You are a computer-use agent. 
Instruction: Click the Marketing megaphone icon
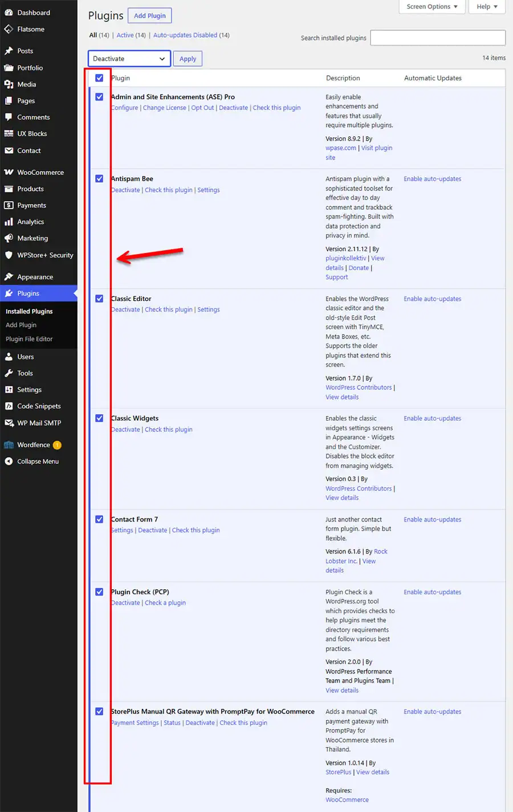point(9,238)
